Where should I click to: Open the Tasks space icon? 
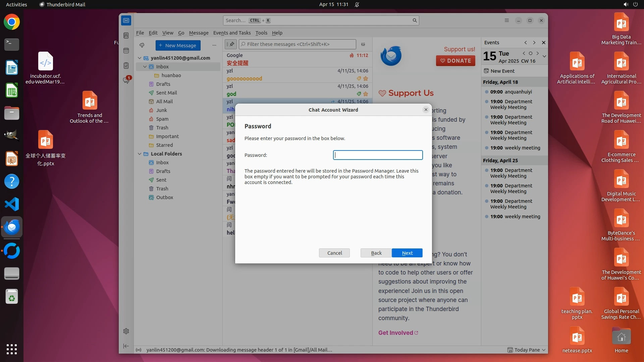point(126,66)
